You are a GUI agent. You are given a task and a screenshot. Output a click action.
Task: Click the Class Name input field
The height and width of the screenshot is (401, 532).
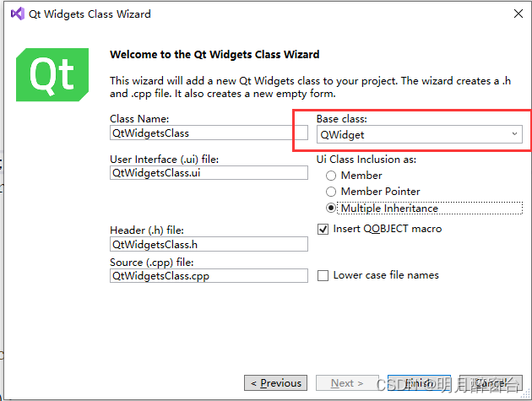[209, 133]
